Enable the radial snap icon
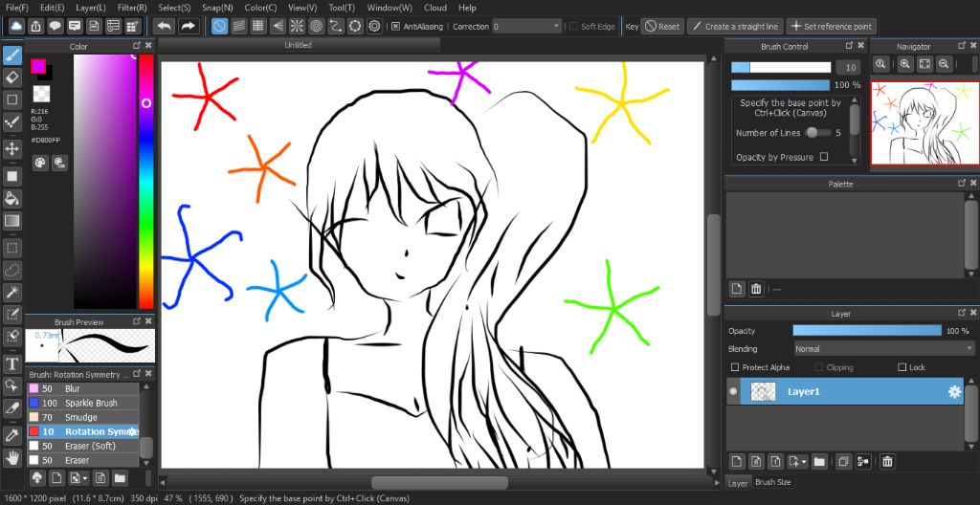The image size is (980, 505). [x=297, y=26]
